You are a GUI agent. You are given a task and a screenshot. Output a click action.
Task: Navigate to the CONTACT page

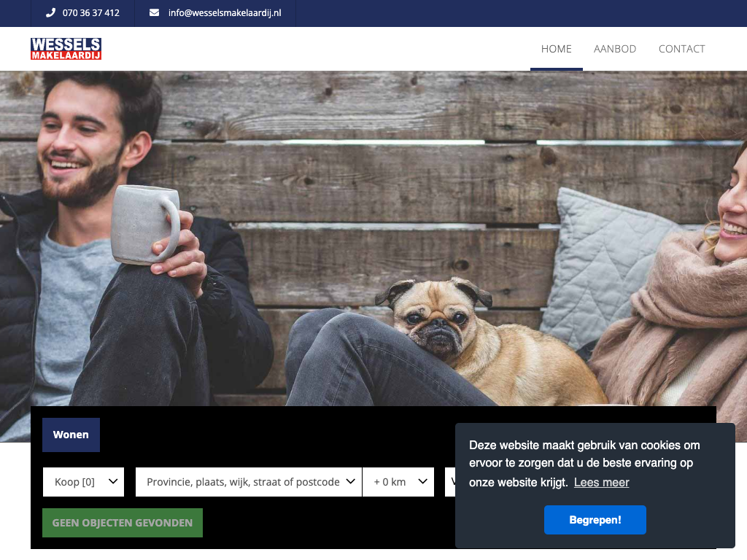[681, 49]
